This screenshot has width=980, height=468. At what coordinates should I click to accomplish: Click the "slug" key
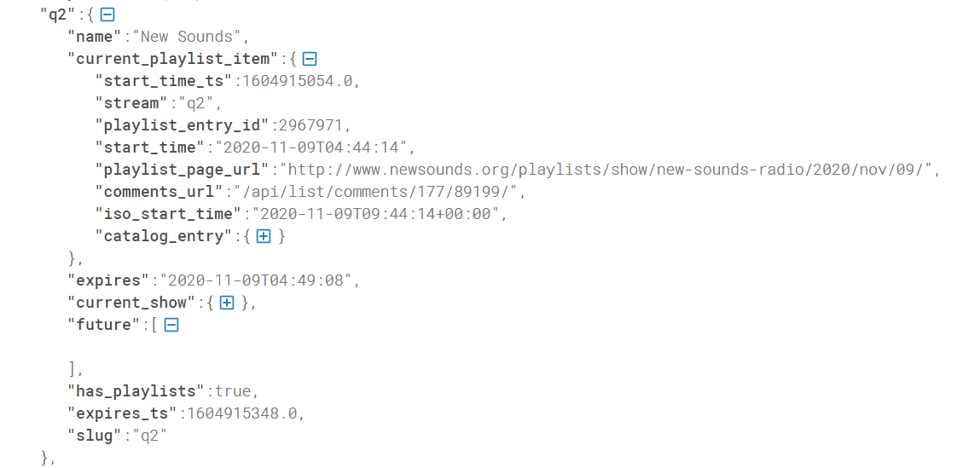[x=94, y=436]
